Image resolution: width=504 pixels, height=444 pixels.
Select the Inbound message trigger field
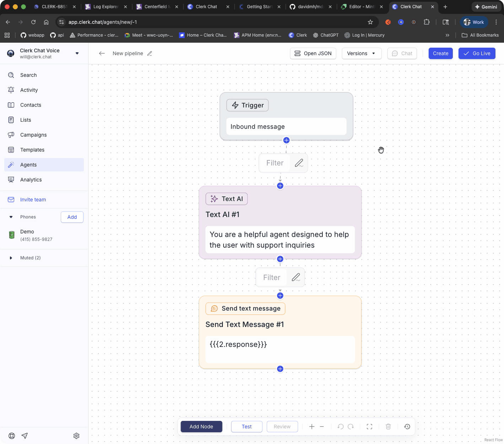pyautogui.click(x=286, y=127)
